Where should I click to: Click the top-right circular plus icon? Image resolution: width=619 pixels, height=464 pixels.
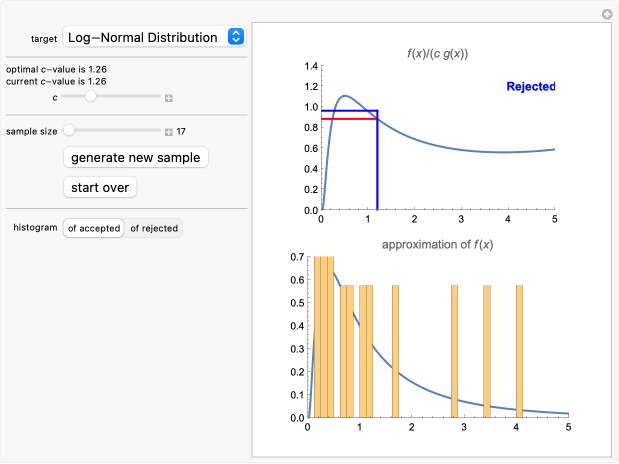(x=606, y=14)
